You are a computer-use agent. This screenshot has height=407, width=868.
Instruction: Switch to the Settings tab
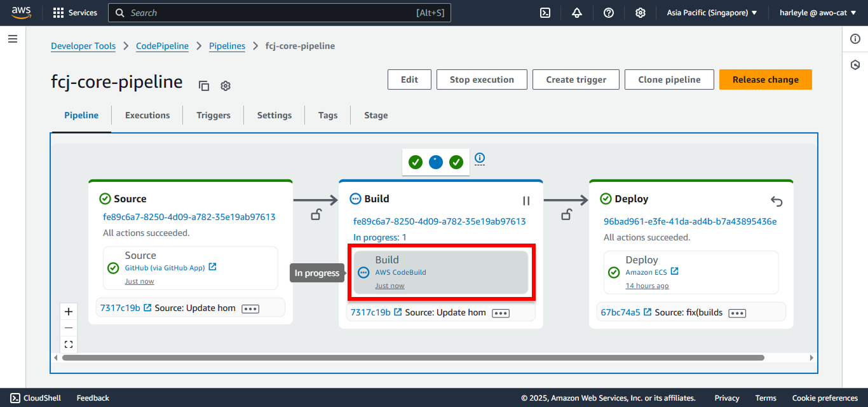[x=275, y=115]
